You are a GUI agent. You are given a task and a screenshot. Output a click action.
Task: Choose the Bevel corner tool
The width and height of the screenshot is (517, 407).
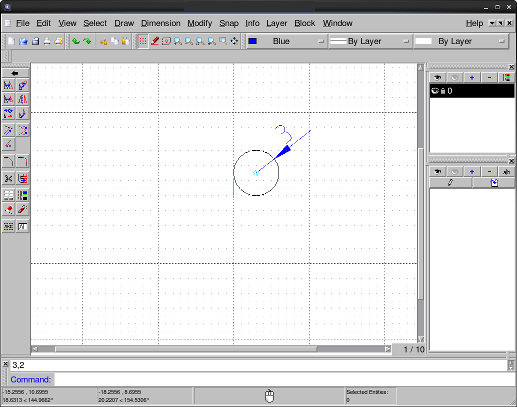[x=8, y=162]
